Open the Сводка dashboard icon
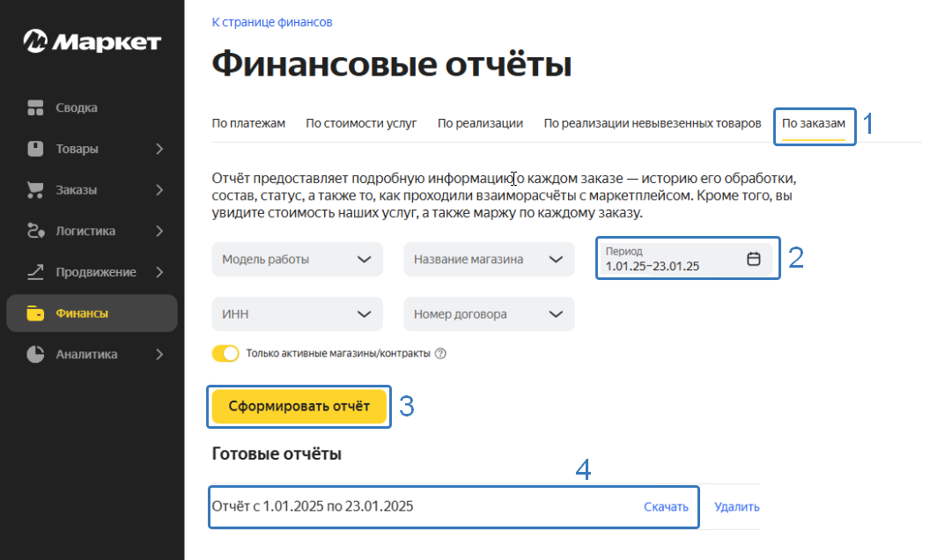Screen dimensions: 937x560 (35, 108)
